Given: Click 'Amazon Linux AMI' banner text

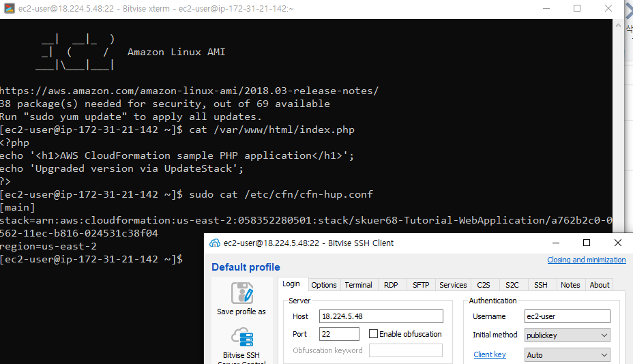Looking at the screenshot, I should point(177,52).
